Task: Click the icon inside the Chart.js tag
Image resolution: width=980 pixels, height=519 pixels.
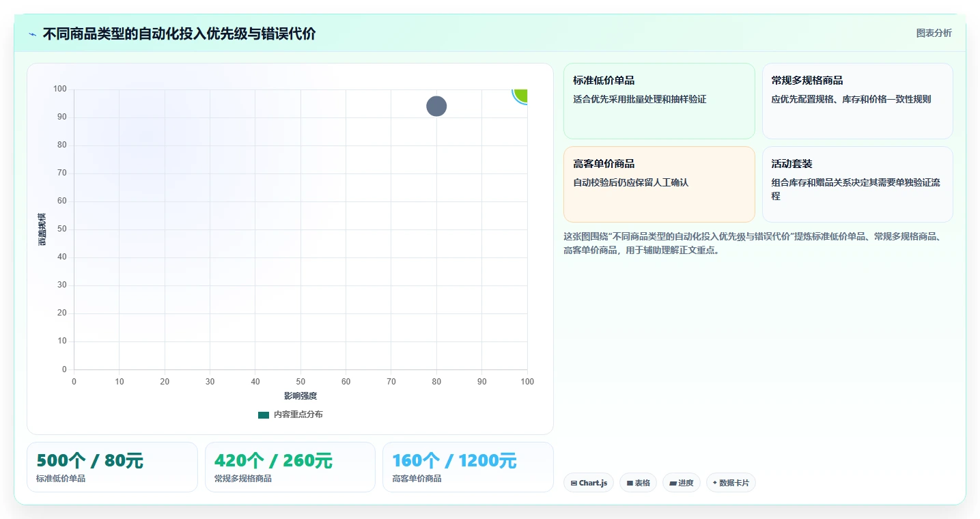Action: 574,483
